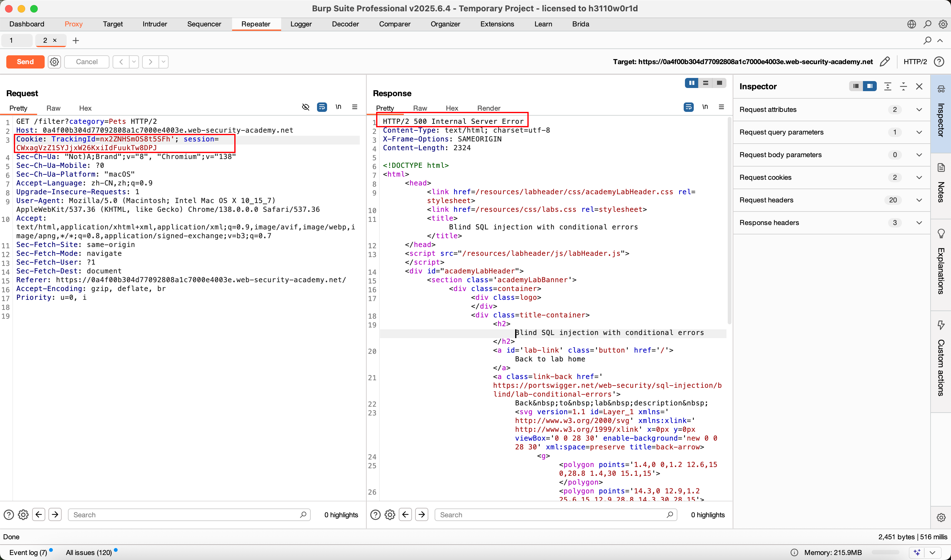Go to next response search match
The width and height of the screenshot is (951, 560).
(422, 514)
